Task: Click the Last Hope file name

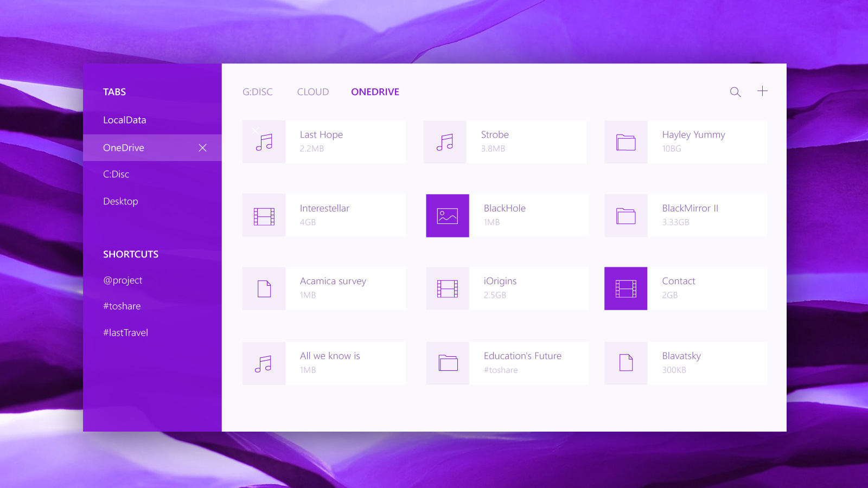Action: 321,134
